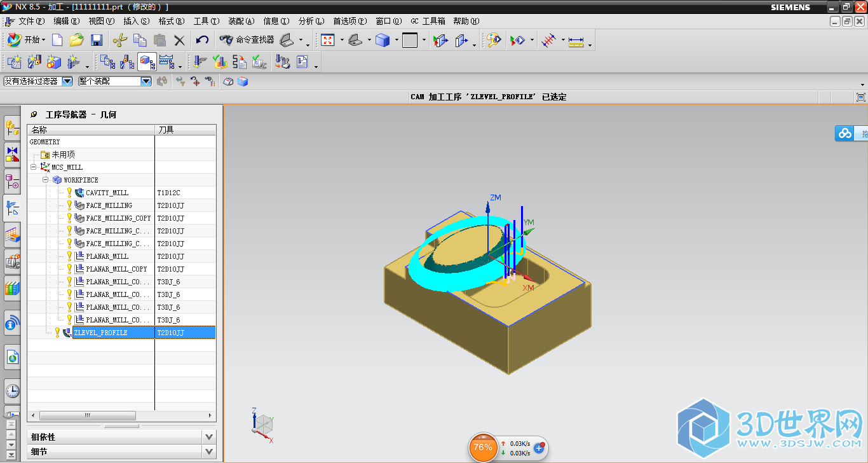
Task: Click the 刀具 column header
Action: pos(186,130)
